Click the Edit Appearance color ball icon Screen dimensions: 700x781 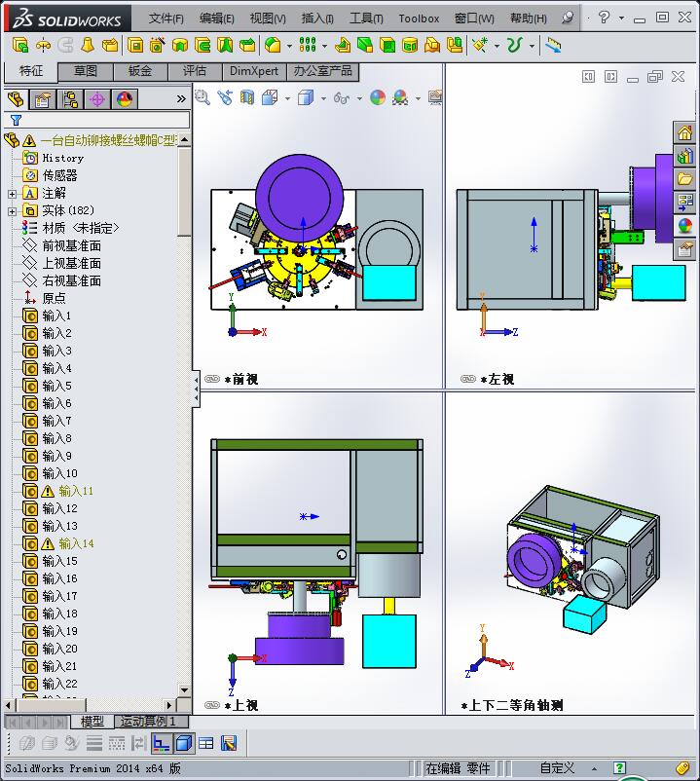(378, 97)
